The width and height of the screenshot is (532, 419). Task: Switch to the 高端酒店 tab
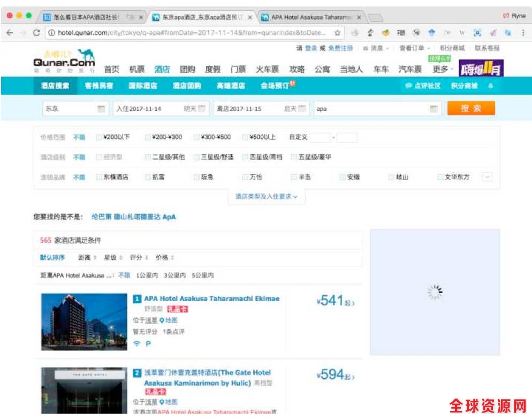click(231, 86)
